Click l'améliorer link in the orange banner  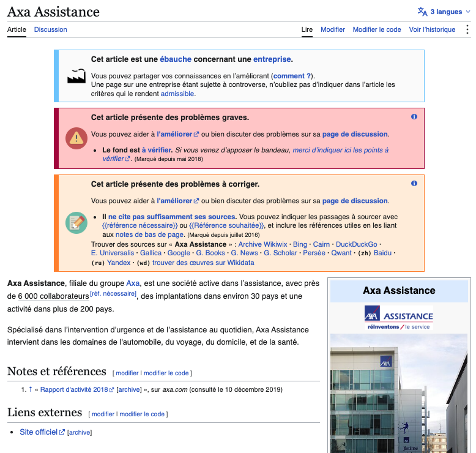pos(177,201)
